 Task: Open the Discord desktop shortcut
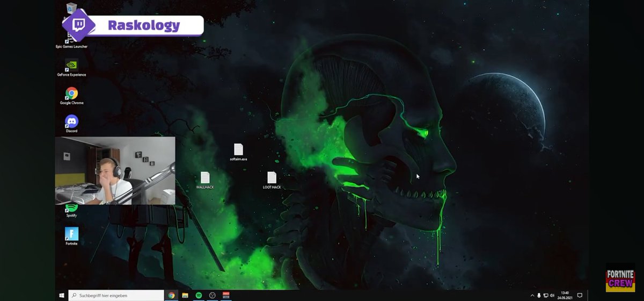pos(71,124)
